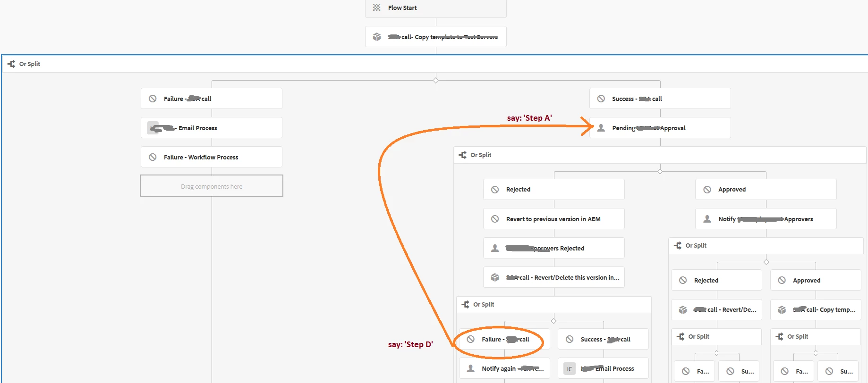Select the participant icon on Pending Approval step
Viewport: 868px width, 383px height.
601,128
